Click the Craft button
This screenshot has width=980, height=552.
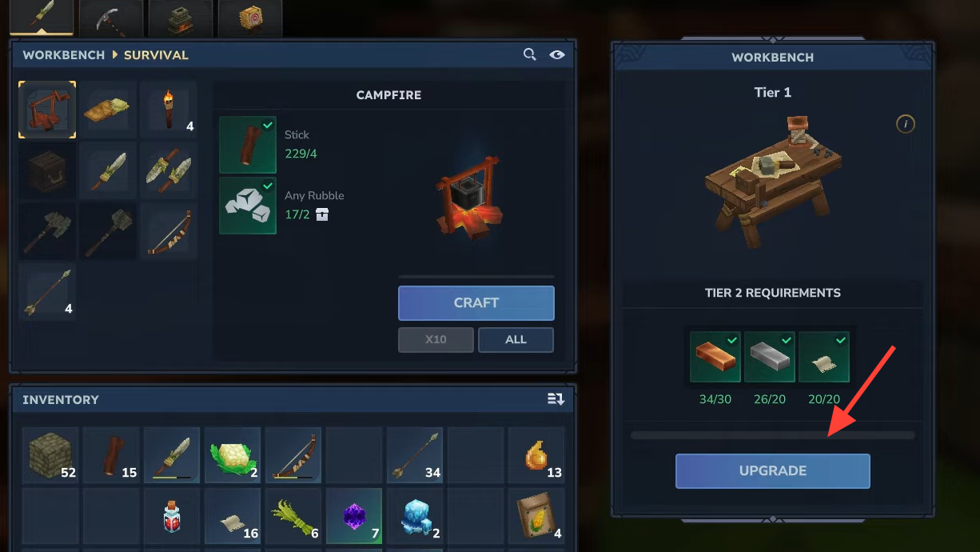(476, 303)
